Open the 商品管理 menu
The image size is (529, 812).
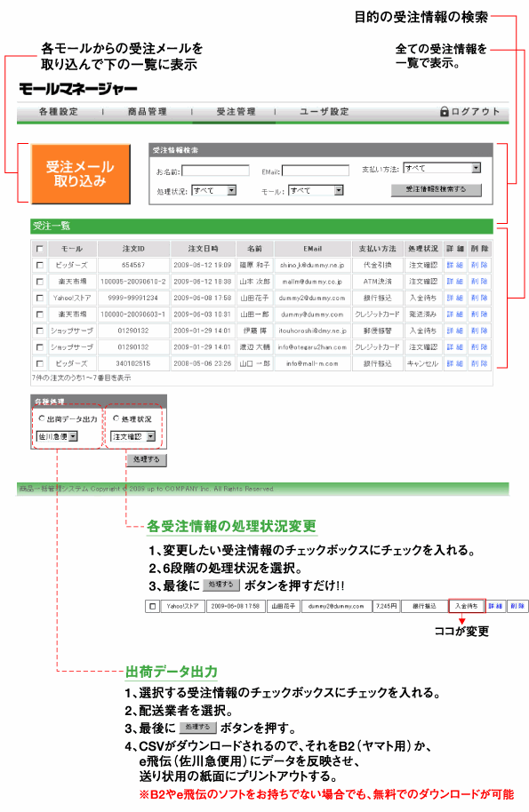148,111
